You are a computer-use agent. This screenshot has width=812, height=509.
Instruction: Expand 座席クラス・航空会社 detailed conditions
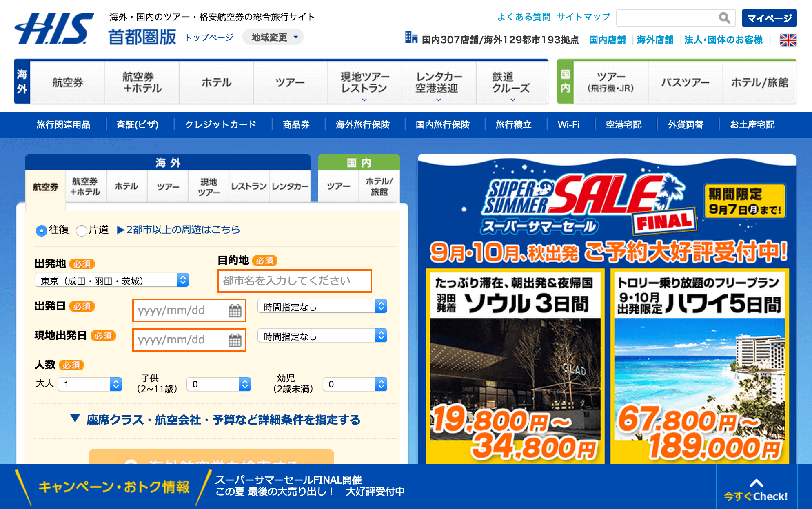215,420
